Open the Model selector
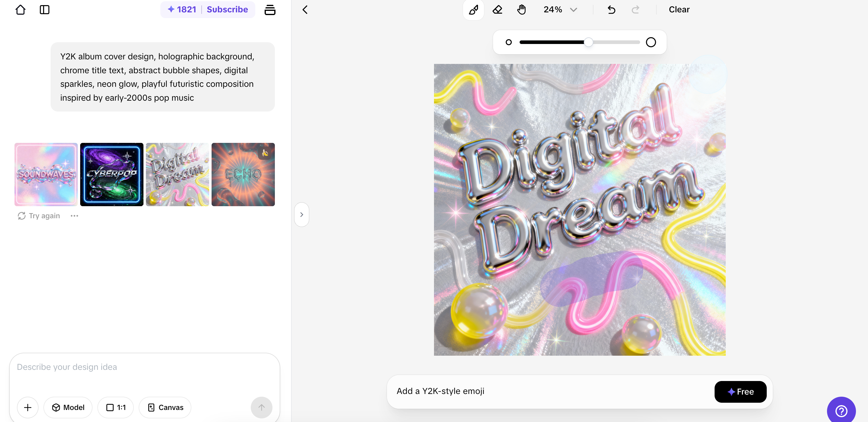 (x=68, y=407)
